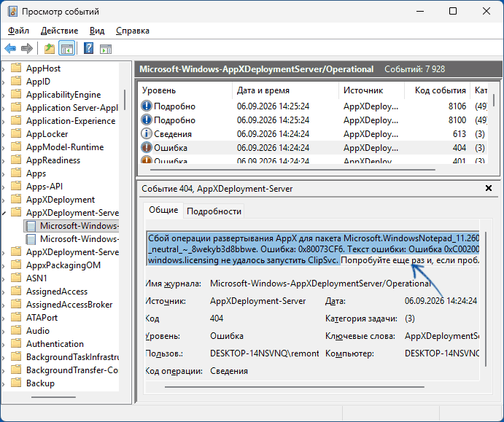The height and width of the screenshot is (422, 504).
Task: Switch to the Общие tab
Action: [163, 210]
